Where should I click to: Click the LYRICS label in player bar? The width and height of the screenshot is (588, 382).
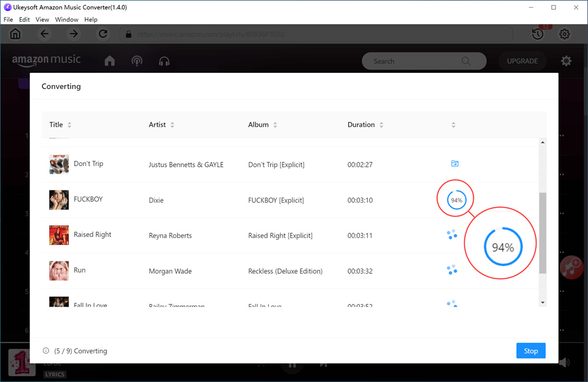pos(55,374)
